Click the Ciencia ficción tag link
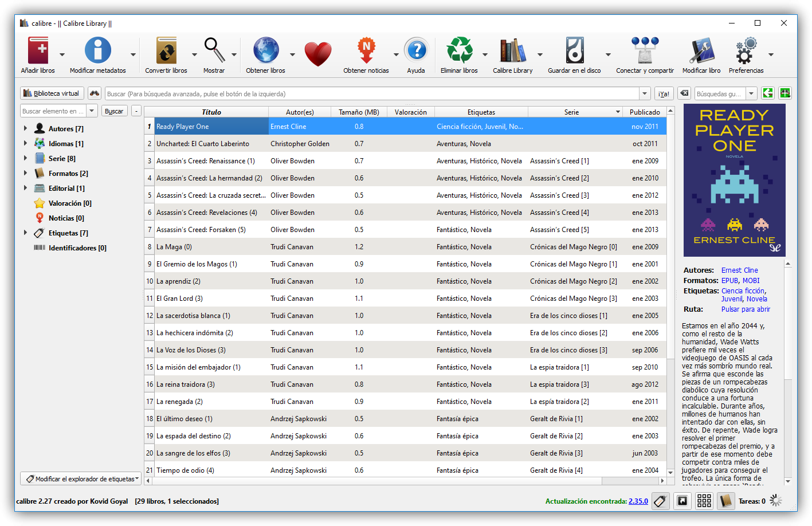 pyautogui.click(x=743, y=291)
